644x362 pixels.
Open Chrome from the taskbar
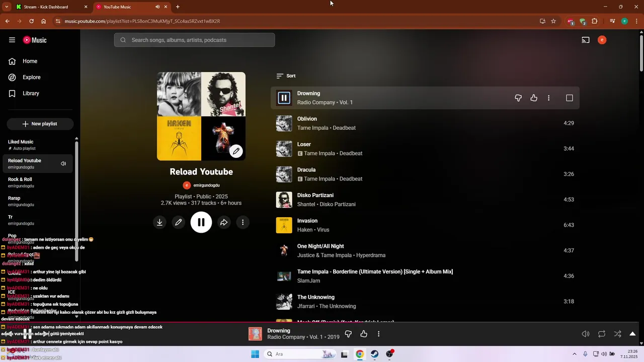[x=360, y=354]
